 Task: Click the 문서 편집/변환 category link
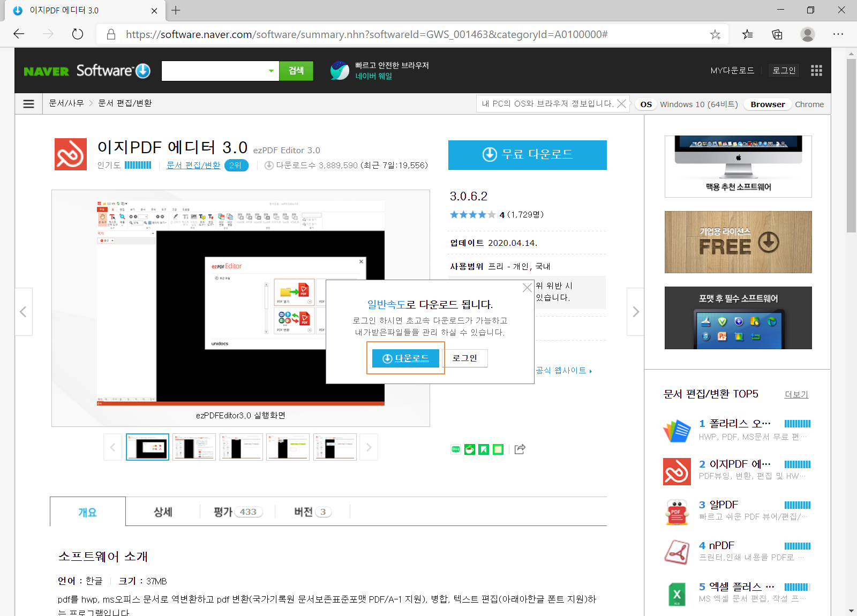point(193,165)
